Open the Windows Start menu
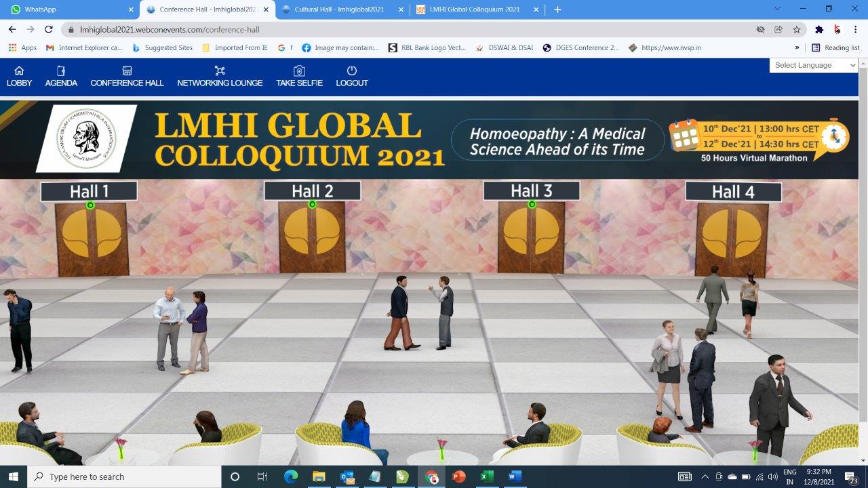The width and height of the screenshot is (868, 488). tap(13, 476)
